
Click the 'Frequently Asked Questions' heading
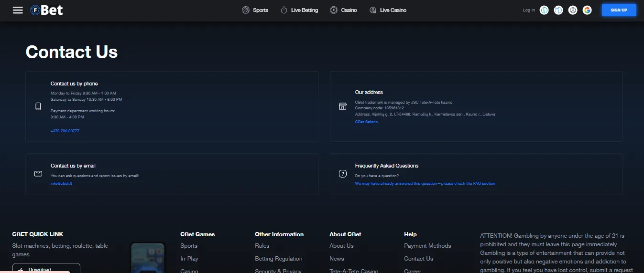[x=387, y=166]
